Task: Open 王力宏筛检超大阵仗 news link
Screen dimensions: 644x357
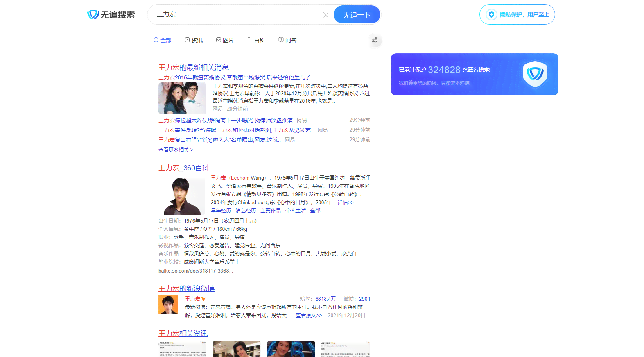Action: (226, 120)
